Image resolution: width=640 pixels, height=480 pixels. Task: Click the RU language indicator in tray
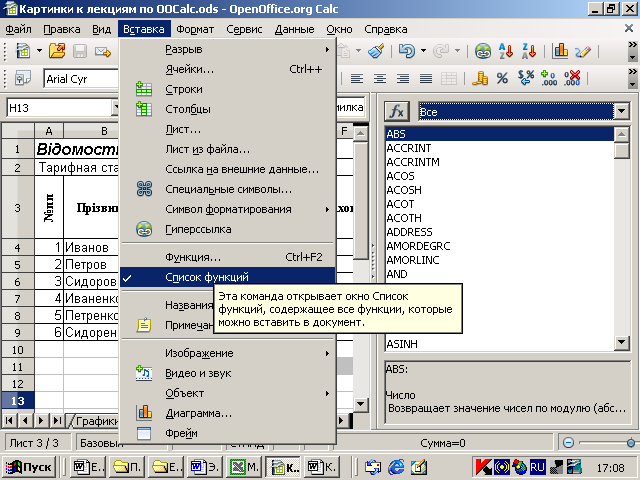click(537, 467)
